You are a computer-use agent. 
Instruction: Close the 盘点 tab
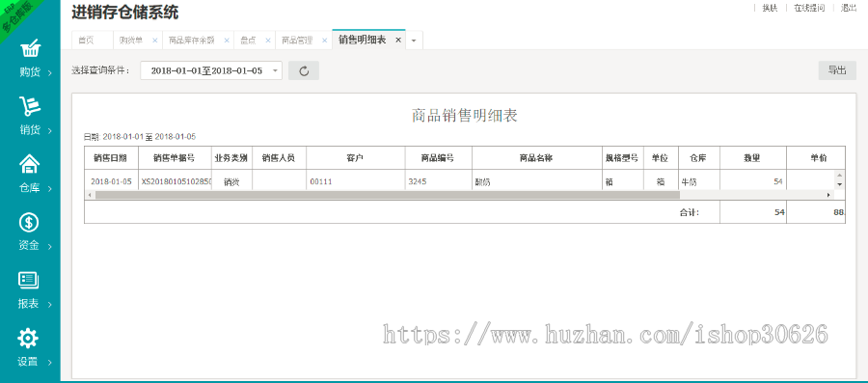tap(267, 41)
